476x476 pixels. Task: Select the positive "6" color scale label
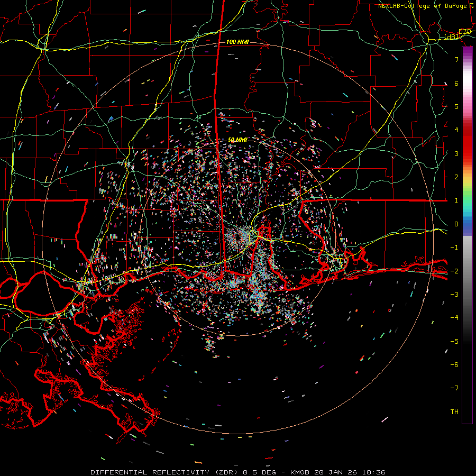click(456, 83)
